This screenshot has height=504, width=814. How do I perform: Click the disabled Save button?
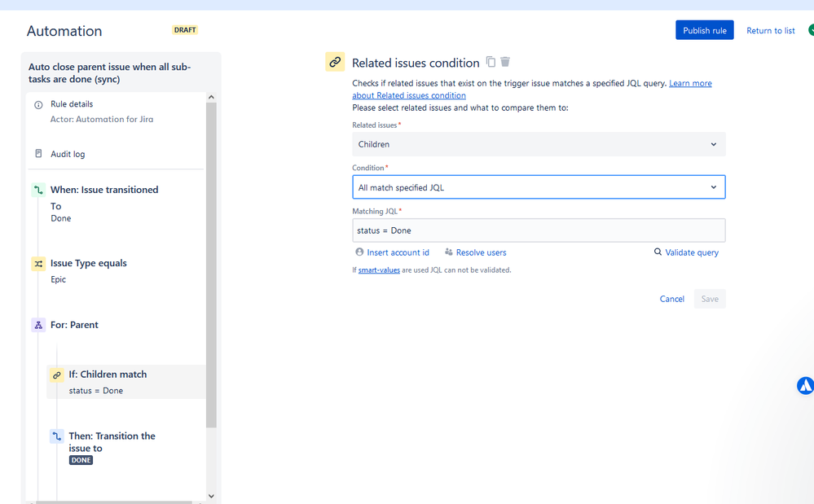click(710, 299)
